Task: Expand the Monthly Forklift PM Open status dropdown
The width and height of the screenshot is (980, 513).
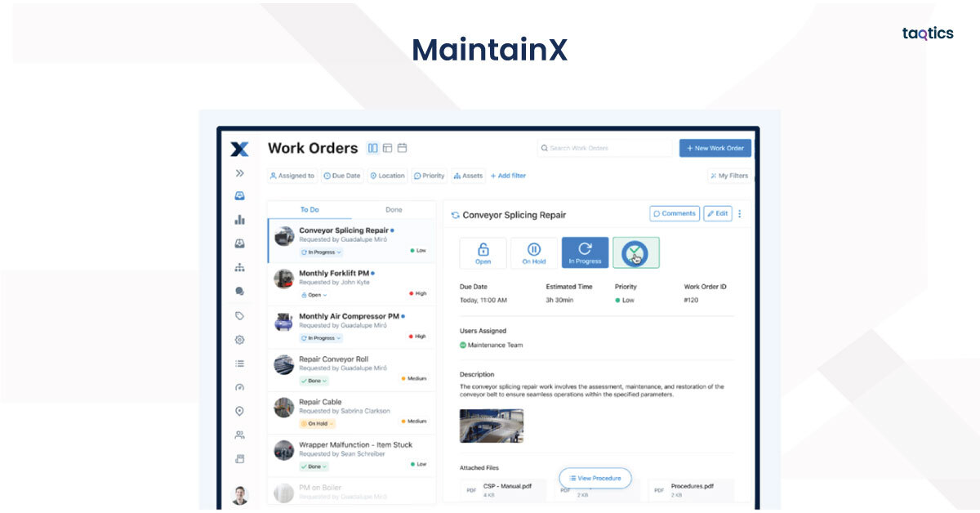Action: 314,295
